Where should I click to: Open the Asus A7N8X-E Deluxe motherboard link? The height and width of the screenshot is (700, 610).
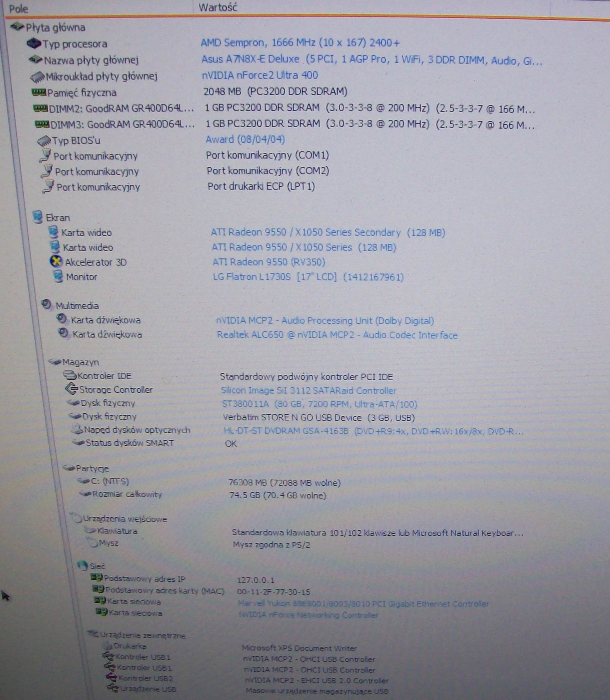[x=372, y=59]
